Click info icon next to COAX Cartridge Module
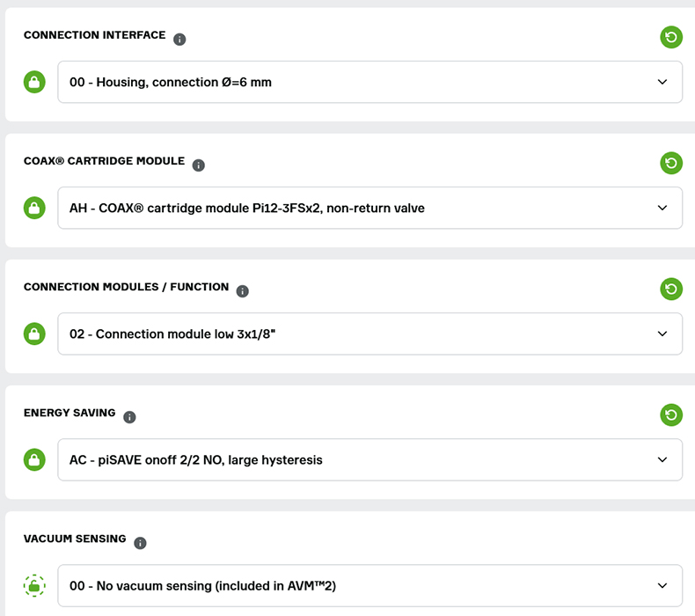The image size is (695, 616). pyautogui.click(x=199, y=165)
